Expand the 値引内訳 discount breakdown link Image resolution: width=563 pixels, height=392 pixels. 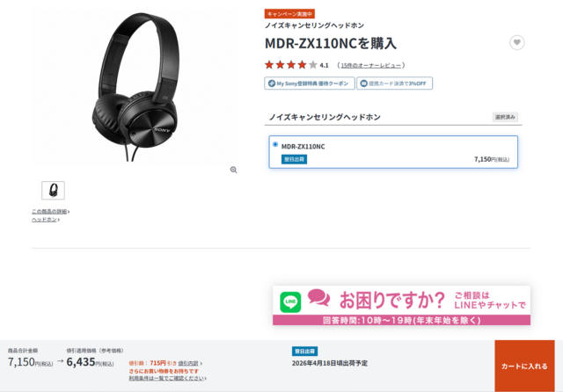click(190, 363)
